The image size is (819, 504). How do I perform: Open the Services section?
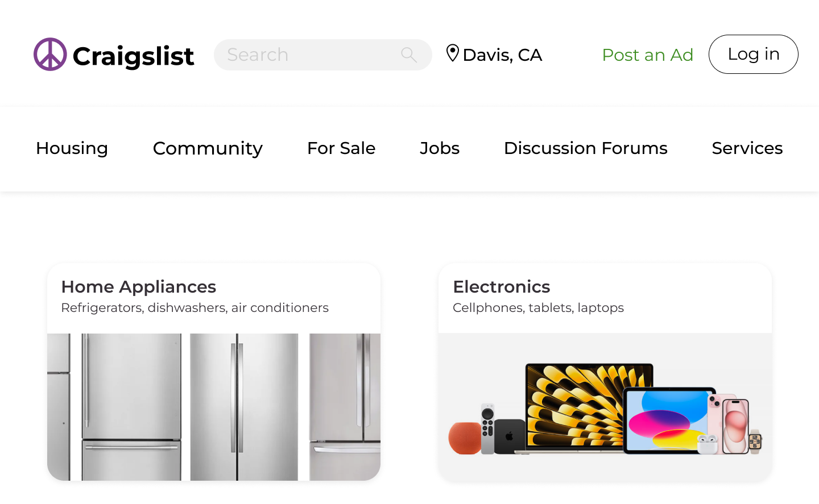point(747,148)
